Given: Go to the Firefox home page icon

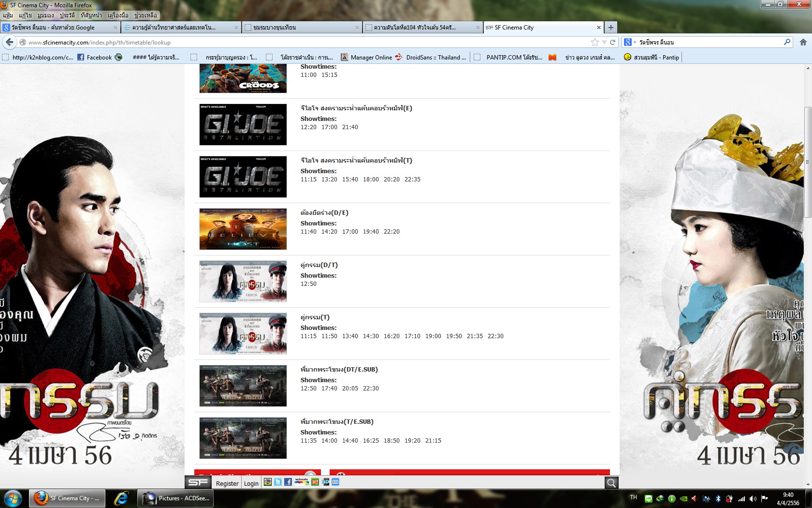Looking at the screenshot, I should click(x=803, y=42).
